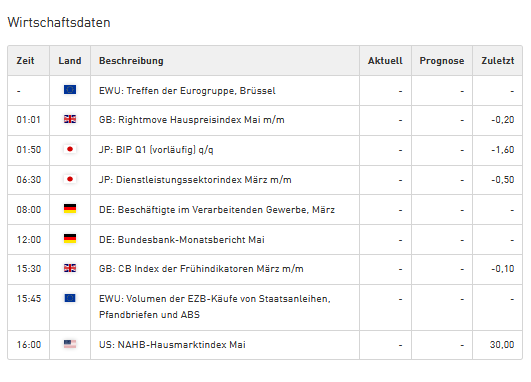Open the JP: BIP Q1 (vorläufig) entry

coord(156,150)
